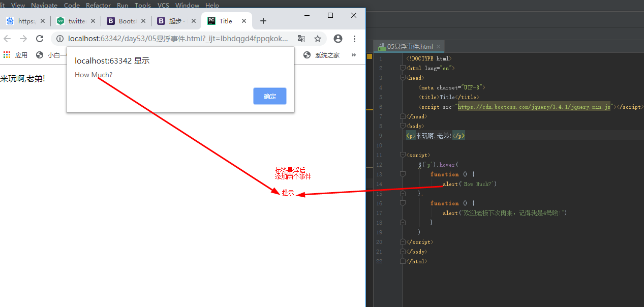Click the jQuery CDN URL on line 6
Screen dimensions: 644x307
pyautogui.click(x=534, y=107)
